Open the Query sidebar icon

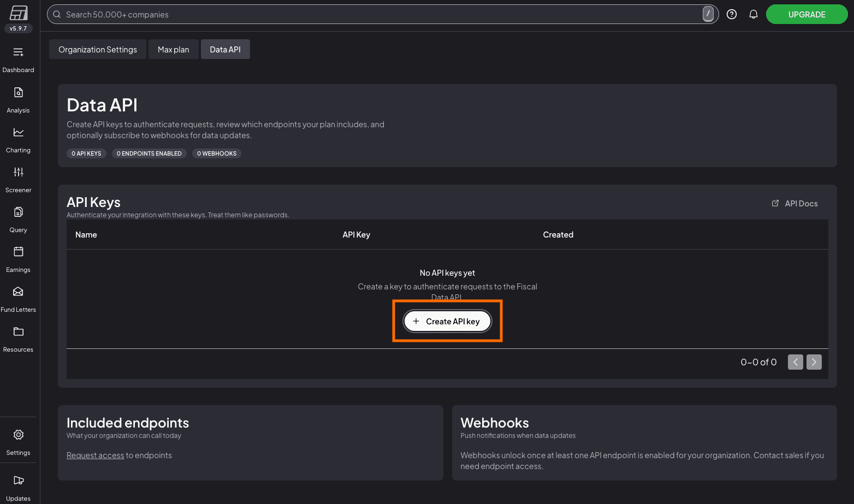pos(19,212)
